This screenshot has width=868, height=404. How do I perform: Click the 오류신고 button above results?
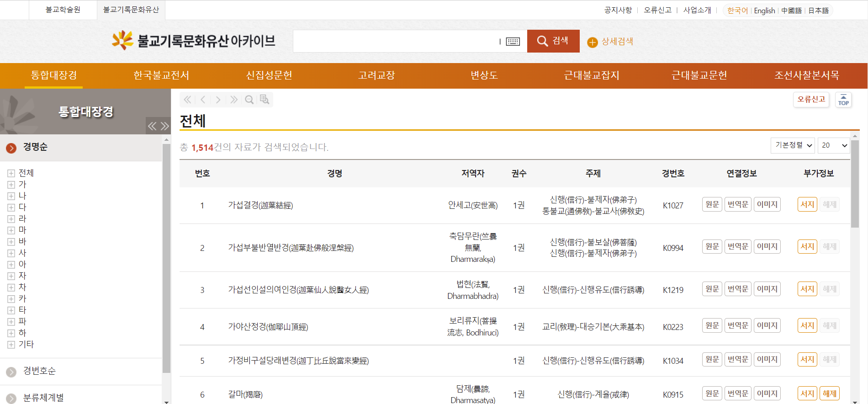[x=811, y=99]
